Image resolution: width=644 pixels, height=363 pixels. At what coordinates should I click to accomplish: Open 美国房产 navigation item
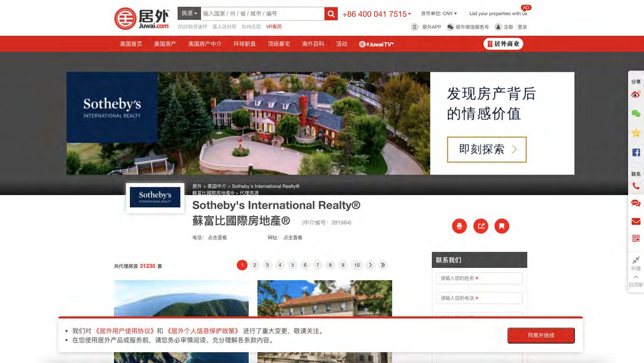[165, 44]
